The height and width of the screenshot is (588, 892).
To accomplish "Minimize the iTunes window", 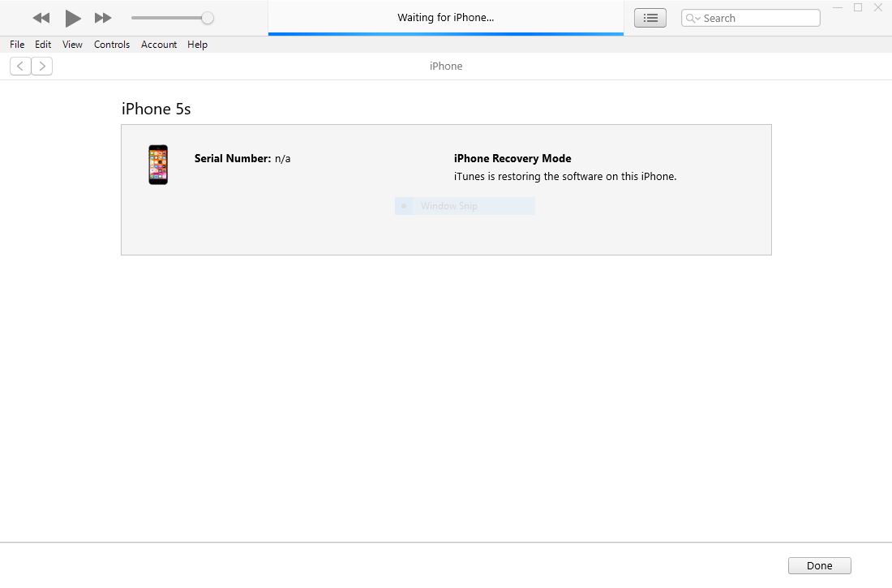I will tap(838, 7).
